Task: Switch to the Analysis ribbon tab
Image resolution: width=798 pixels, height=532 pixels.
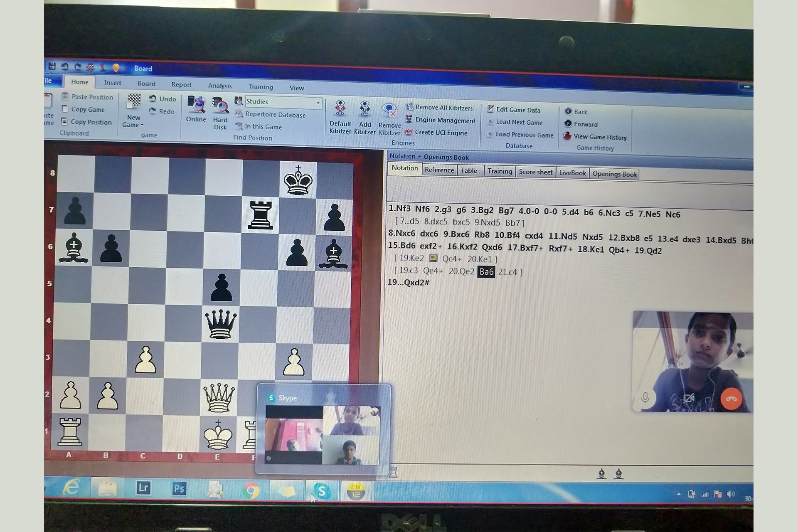Action: click(220, 86)
